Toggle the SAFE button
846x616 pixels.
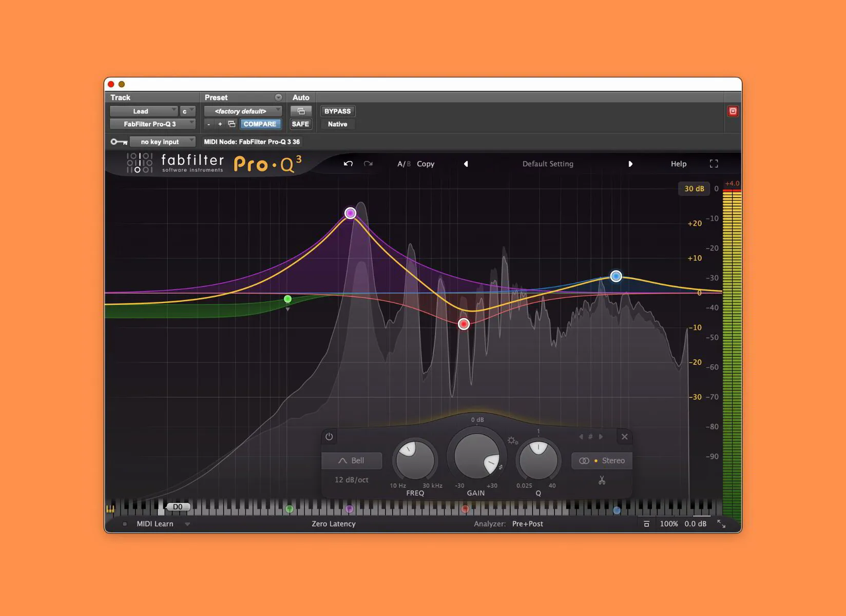pyautogui.click(x=301, y=124)
